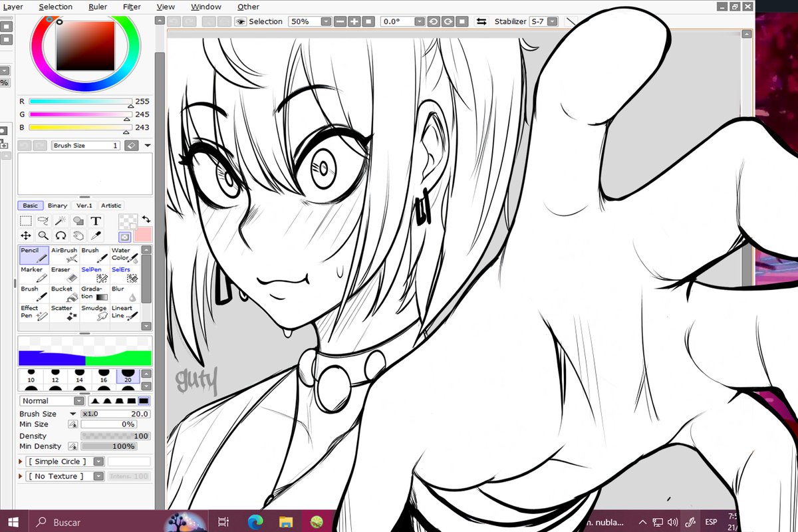
Task: Select the Text tool
Action: click(96, 221)
